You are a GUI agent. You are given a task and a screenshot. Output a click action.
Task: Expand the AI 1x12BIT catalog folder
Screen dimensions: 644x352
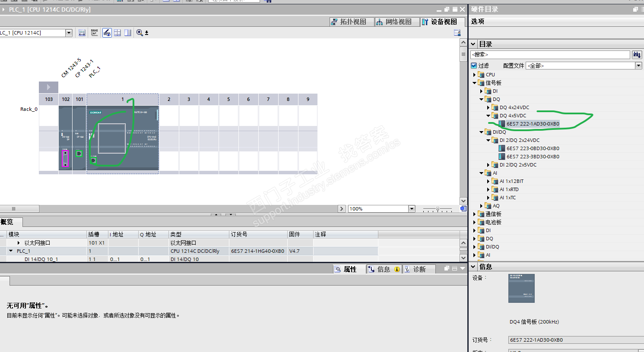[x=488, y=181]
